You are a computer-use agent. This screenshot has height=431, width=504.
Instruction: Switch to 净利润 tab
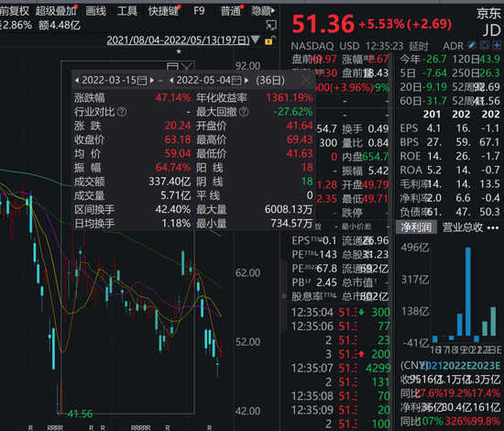(x=416, y=227)
